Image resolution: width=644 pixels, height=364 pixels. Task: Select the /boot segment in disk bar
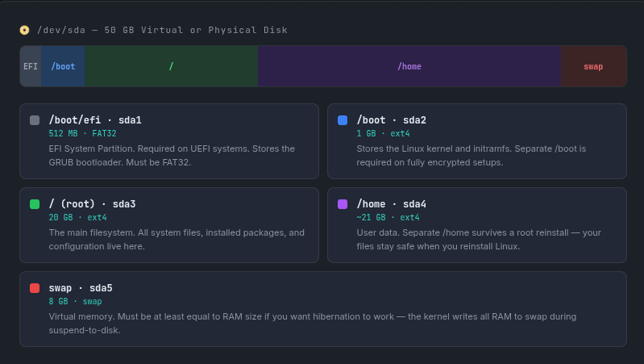(x=63, y=66)
